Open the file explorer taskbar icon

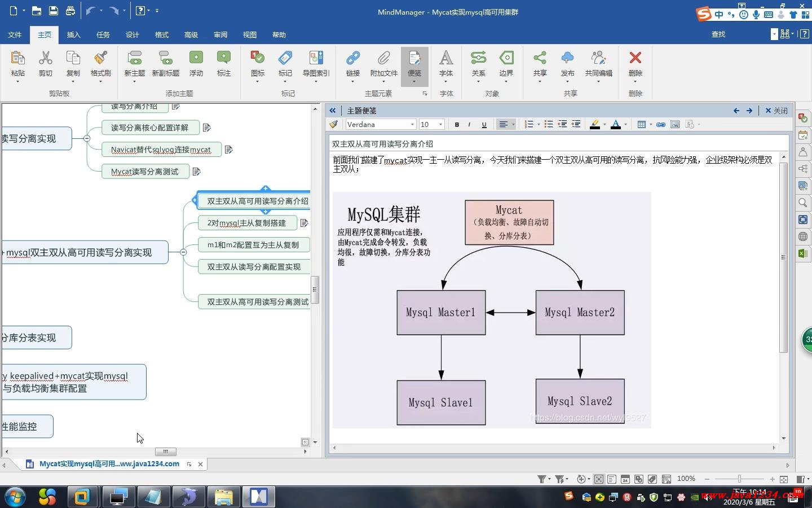(x=224, y=497)
